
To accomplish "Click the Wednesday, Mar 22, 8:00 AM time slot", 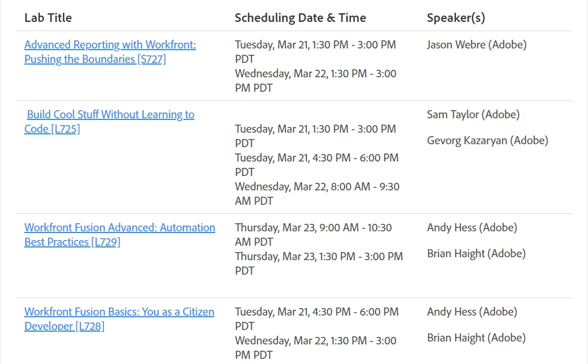I will [317, 194].
